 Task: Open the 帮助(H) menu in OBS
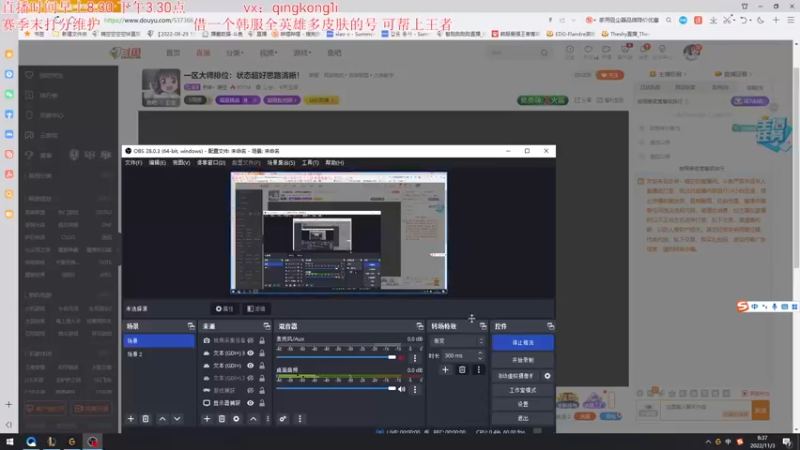coord(335,163)
